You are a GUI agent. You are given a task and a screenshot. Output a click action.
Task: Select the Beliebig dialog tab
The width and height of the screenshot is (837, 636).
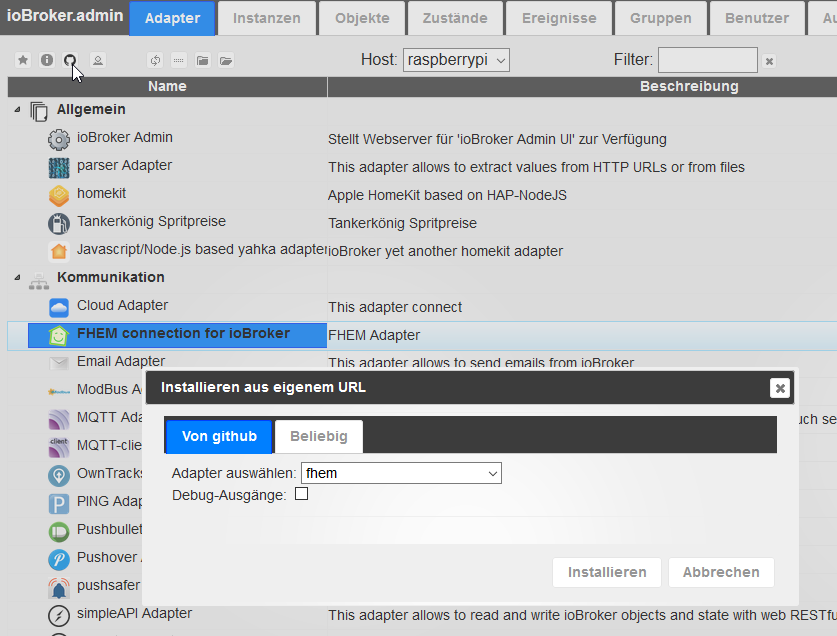point(319,436)
